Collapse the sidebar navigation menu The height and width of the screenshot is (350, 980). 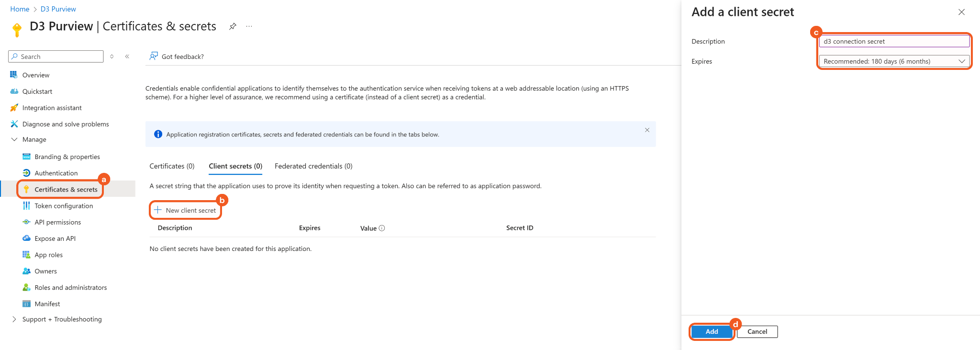pyautogui.click(x=127, y=56)
